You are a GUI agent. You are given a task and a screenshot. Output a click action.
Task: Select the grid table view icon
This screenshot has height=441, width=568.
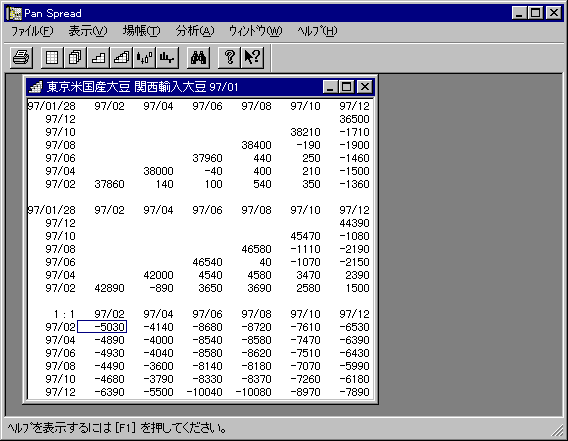[52, 57]
